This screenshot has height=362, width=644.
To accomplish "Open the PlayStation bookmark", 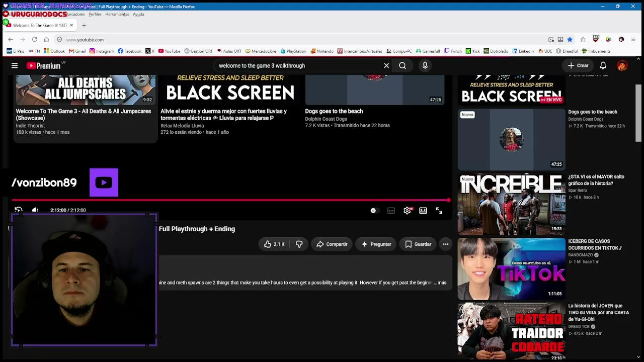I will (x=293, y=51).
